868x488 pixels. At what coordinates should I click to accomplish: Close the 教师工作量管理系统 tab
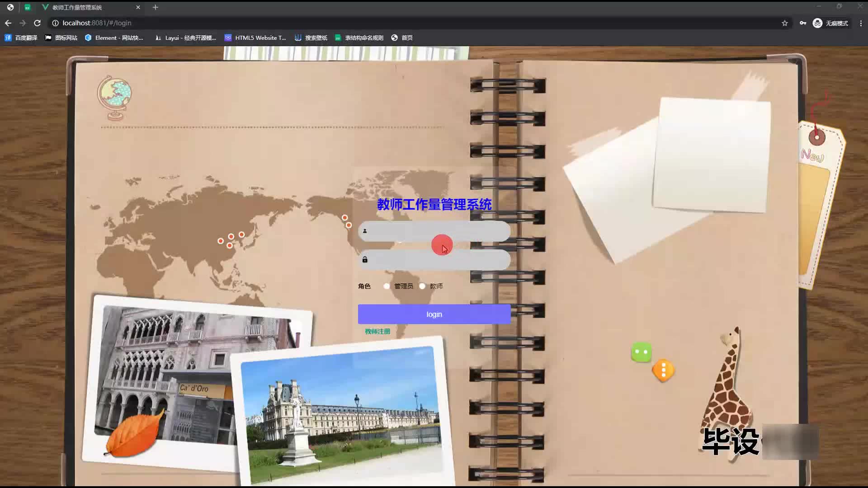pyautogui.click(x=138, y=7)
